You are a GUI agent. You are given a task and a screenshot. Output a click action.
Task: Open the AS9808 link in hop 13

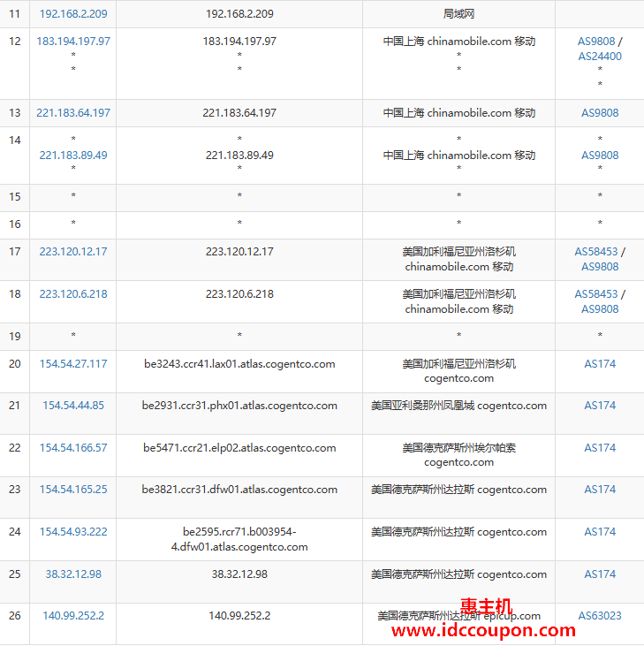(x=600, y=113)
